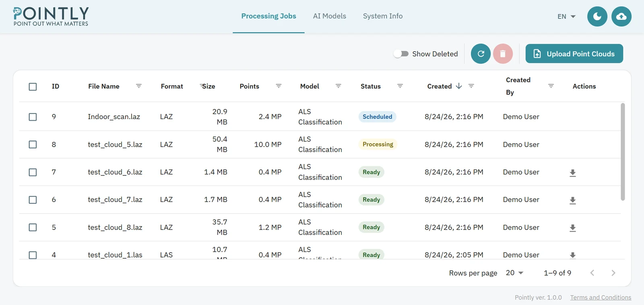Go to the previous page of results
This screenshot has width=644, height=305.
(x=592, y=273)
